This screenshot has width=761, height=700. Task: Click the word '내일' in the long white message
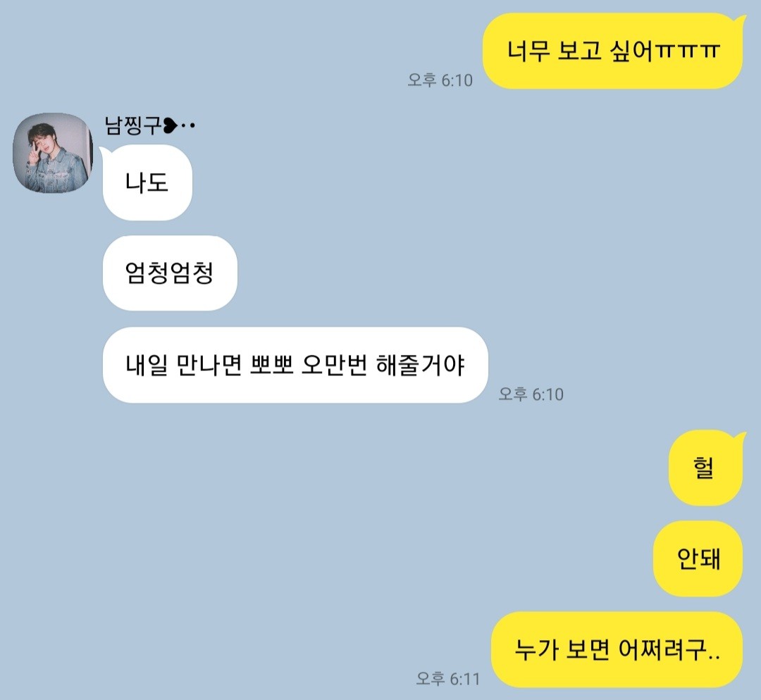pyautogui.click(x=147, y=365)
